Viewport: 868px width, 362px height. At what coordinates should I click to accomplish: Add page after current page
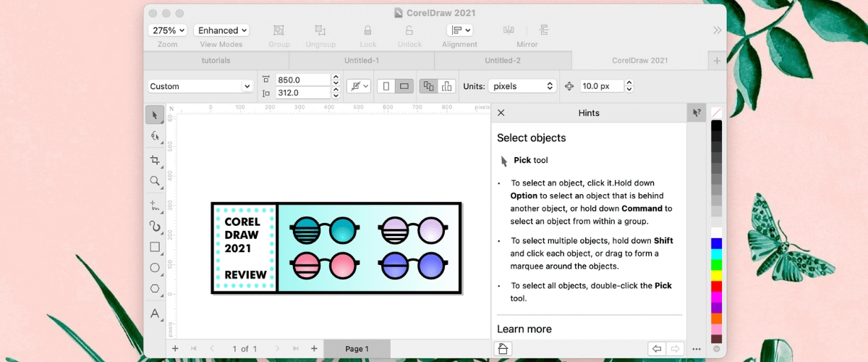[x=313, y=348]
